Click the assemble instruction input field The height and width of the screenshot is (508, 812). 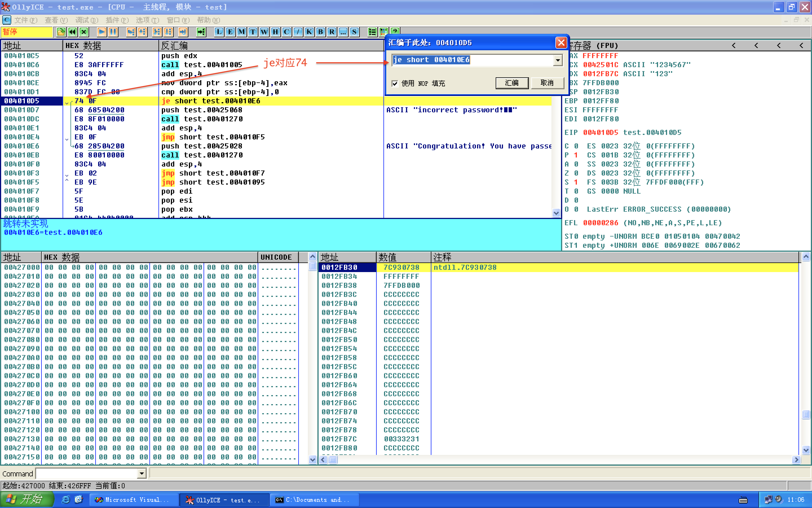[x=473, y=60]
